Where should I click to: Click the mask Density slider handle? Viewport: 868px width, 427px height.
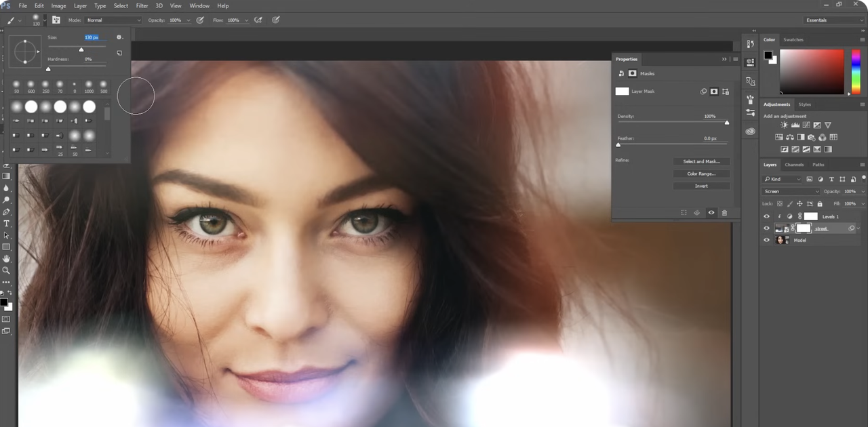727,123
